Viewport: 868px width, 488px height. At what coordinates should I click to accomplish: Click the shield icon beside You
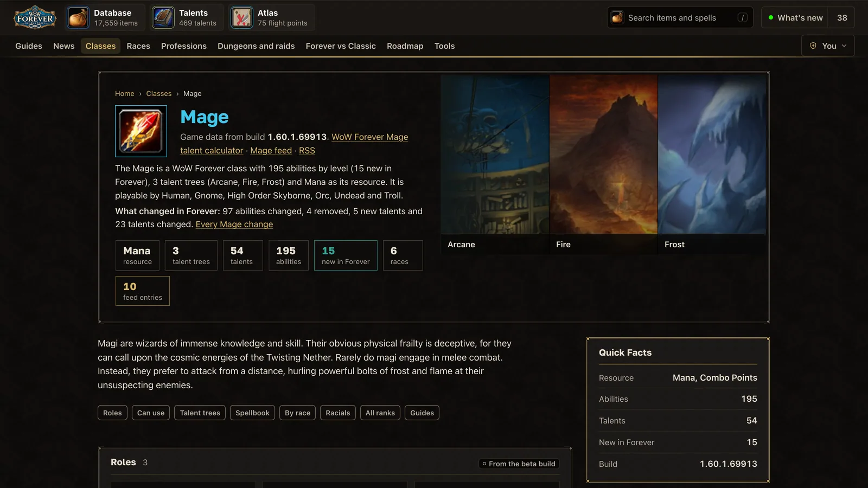pyautogui.click(x=813, y=46)
